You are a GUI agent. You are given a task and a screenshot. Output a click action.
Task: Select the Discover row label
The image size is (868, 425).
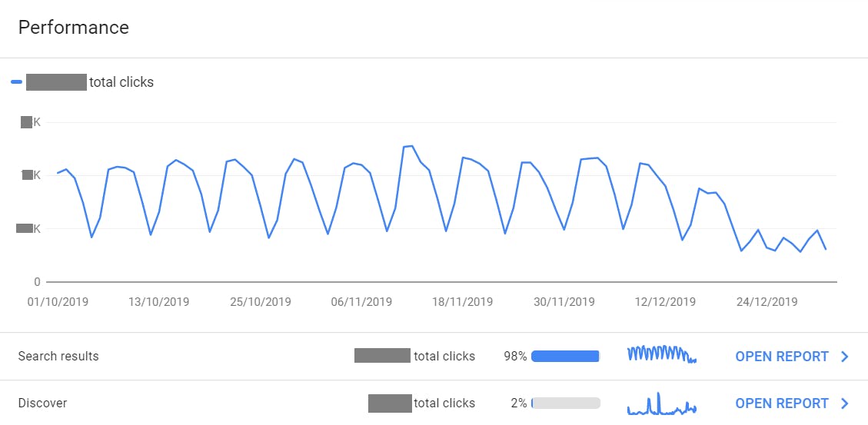pos(42,403)
